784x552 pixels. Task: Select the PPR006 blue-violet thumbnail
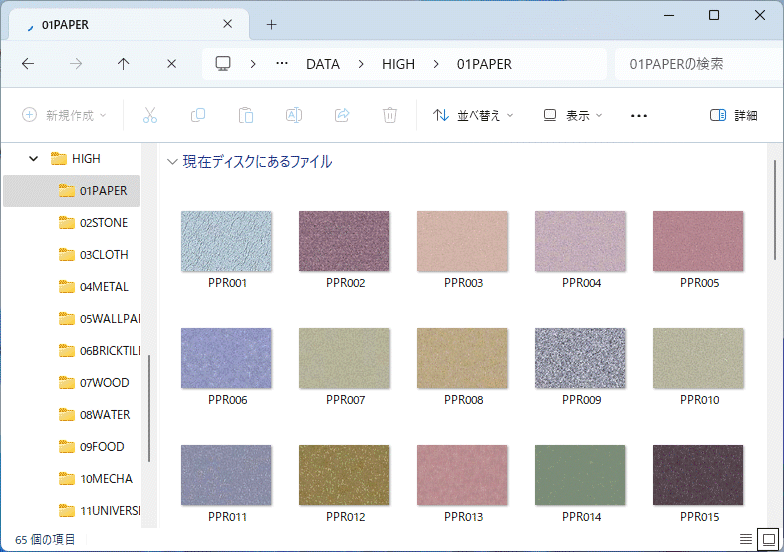click(x=226, y=358)
